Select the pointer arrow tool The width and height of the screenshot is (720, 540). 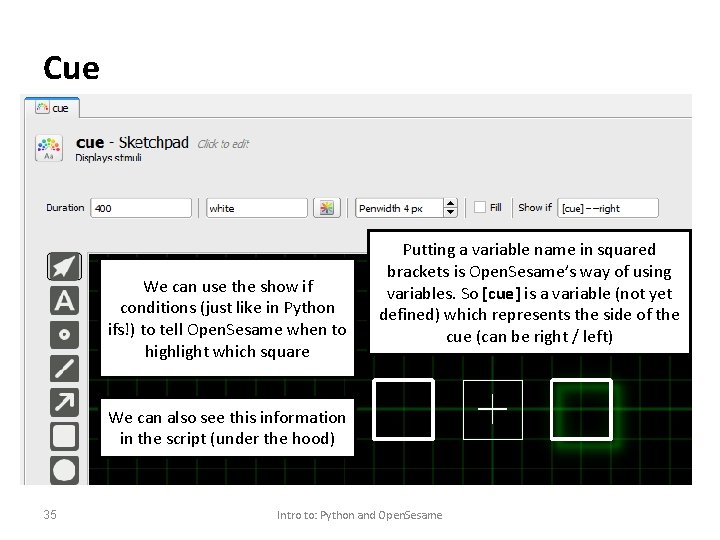pyautogui.click(x=64, y=266)
